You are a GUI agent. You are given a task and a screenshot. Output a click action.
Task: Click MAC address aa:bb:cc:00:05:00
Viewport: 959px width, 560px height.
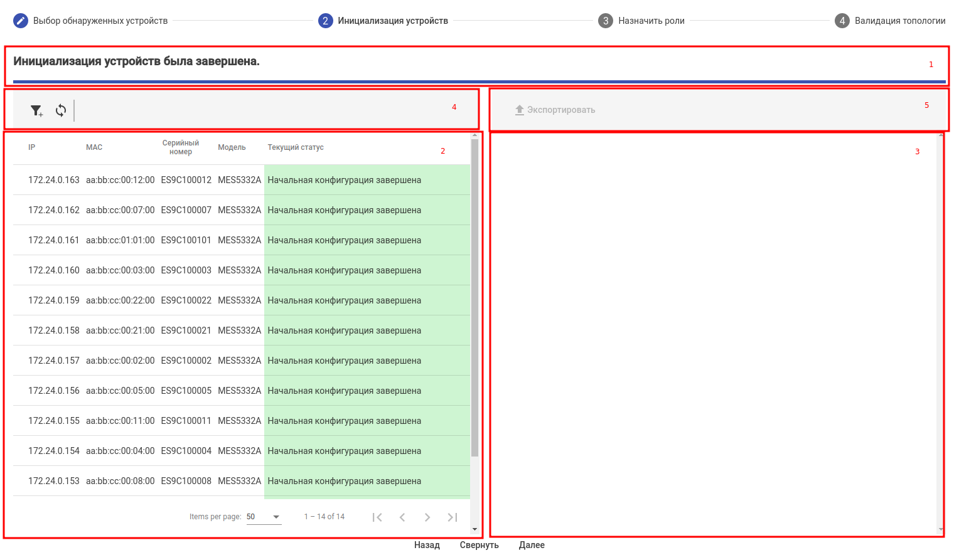point(121,391)
